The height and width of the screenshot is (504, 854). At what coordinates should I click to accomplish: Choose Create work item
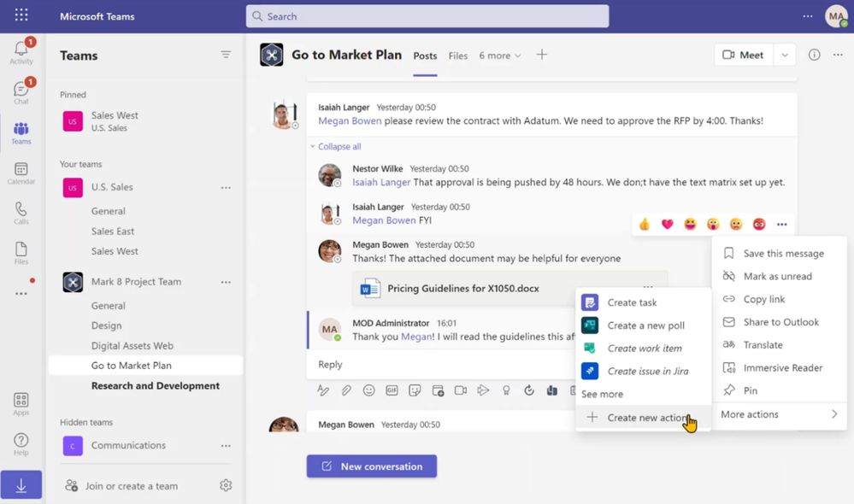643,348
